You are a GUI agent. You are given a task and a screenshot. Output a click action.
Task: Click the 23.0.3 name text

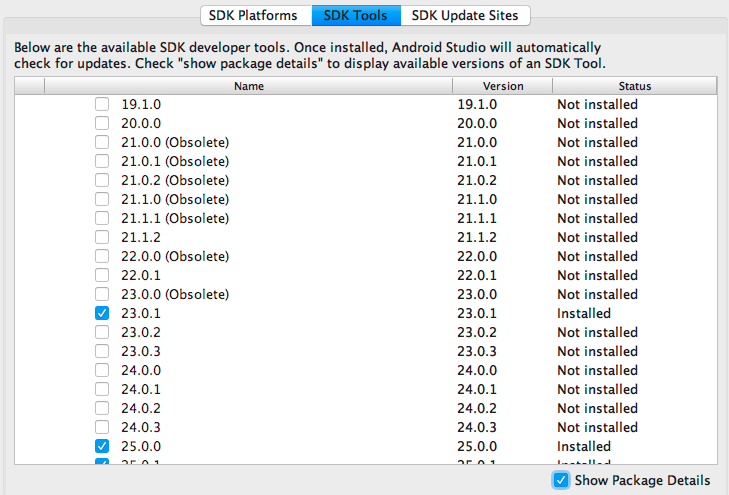(x=141, y=351)
